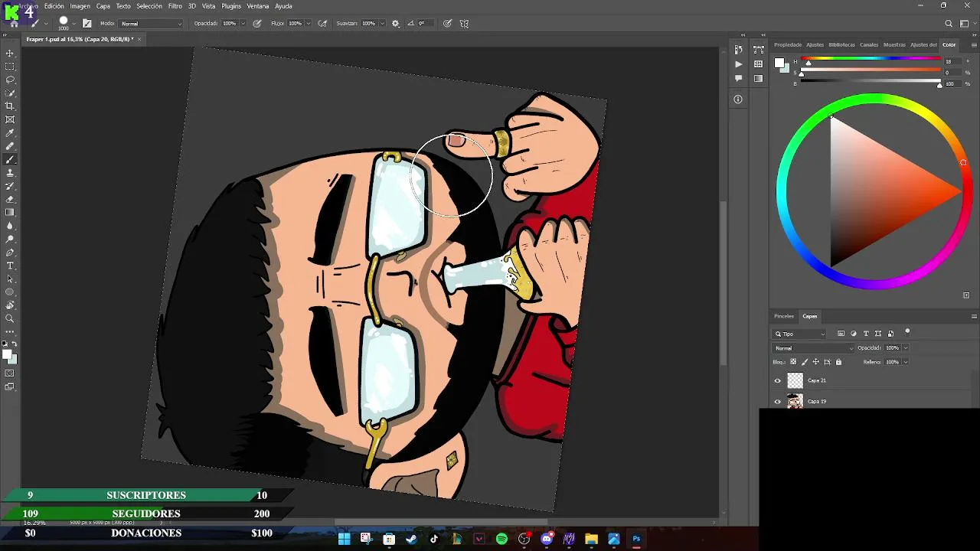Enable symmetry paint butterfly icon
980x551 pixels.
[x=464, y=24]
